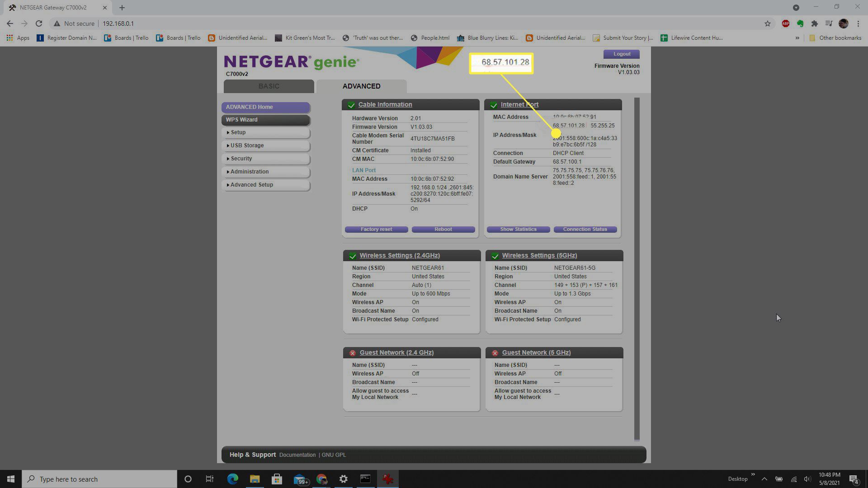Open the Chrome three-dot menu
The height and width of the screenshot is (488, 868).
pyautogui.click(x=858, y=23)
